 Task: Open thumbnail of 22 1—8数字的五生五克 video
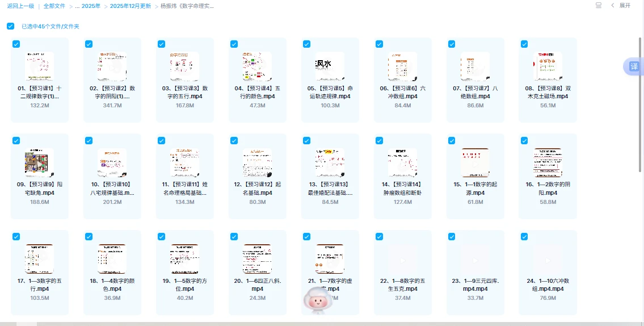402,259
